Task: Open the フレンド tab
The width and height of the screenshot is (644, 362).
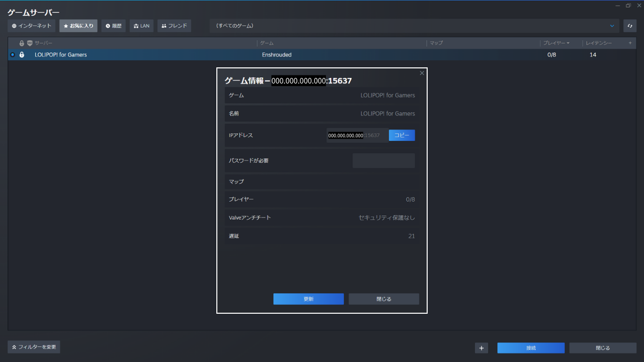Action: [x=174, y=26]
